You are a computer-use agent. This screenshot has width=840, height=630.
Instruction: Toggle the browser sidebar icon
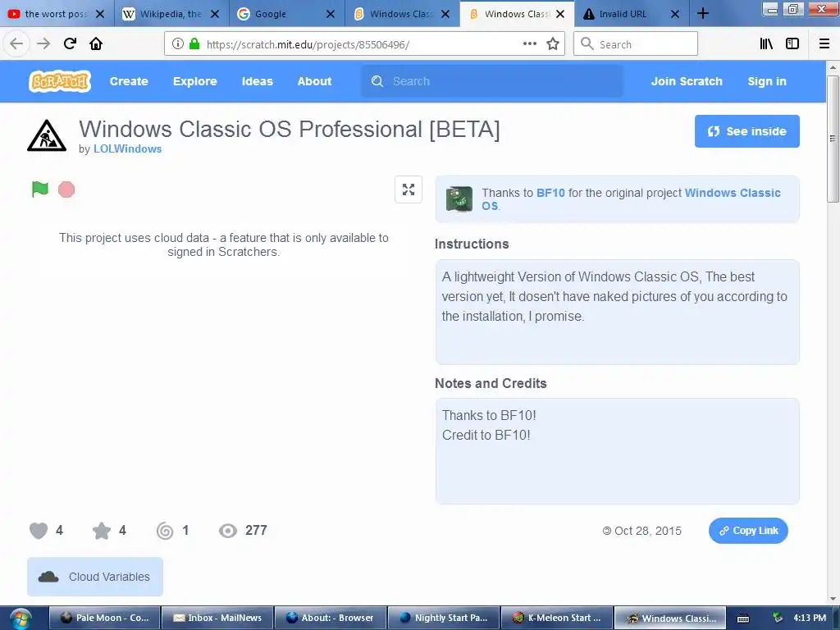(792, 44)
